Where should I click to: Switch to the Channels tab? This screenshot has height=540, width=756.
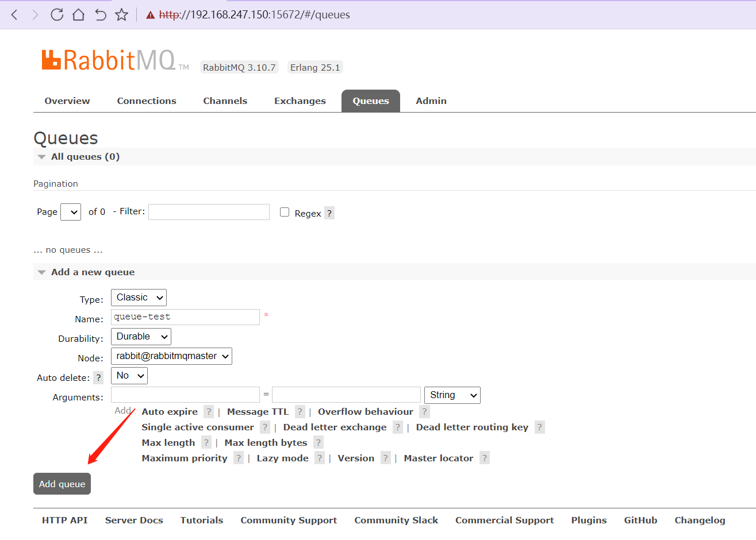coord(225,101)
